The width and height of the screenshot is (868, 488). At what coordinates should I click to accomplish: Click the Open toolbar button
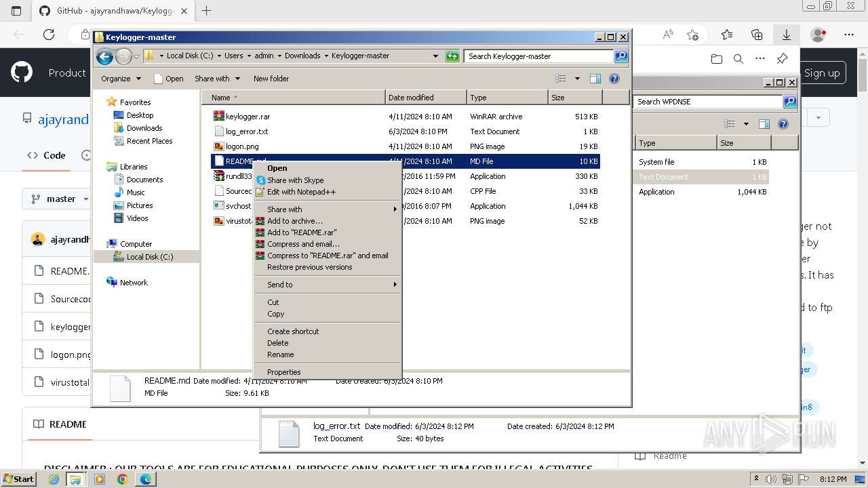click(x=169, y=79)
